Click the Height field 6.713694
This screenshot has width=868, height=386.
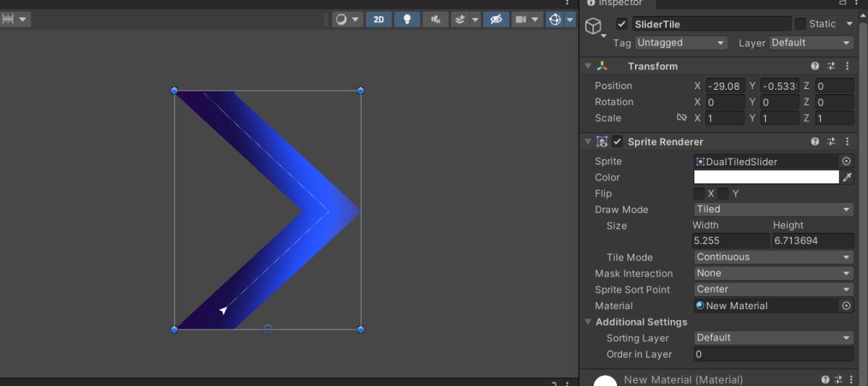(813, 240)
